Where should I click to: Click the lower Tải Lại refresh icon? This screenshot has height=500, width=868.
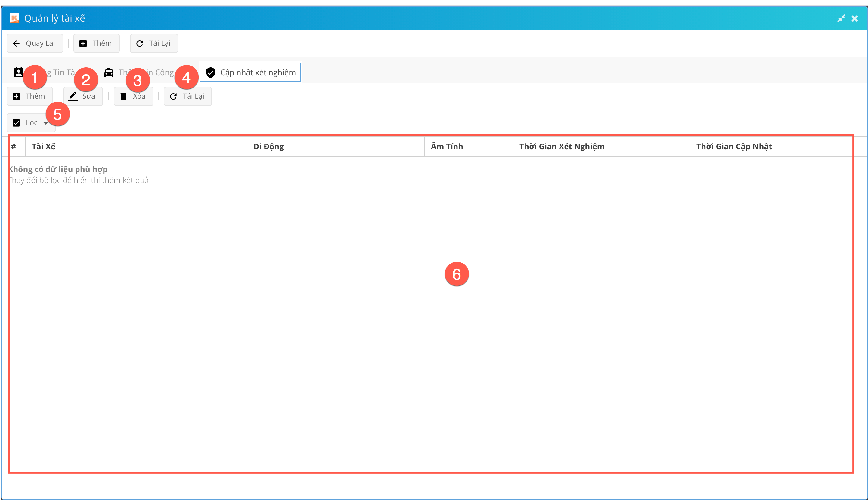coord(173,97)
